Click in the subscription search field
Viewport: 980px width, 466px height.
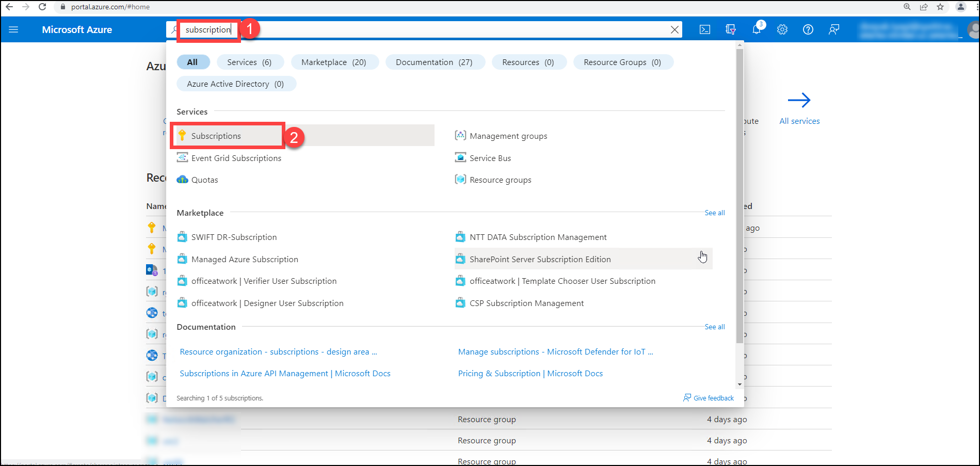coord(423,29)
